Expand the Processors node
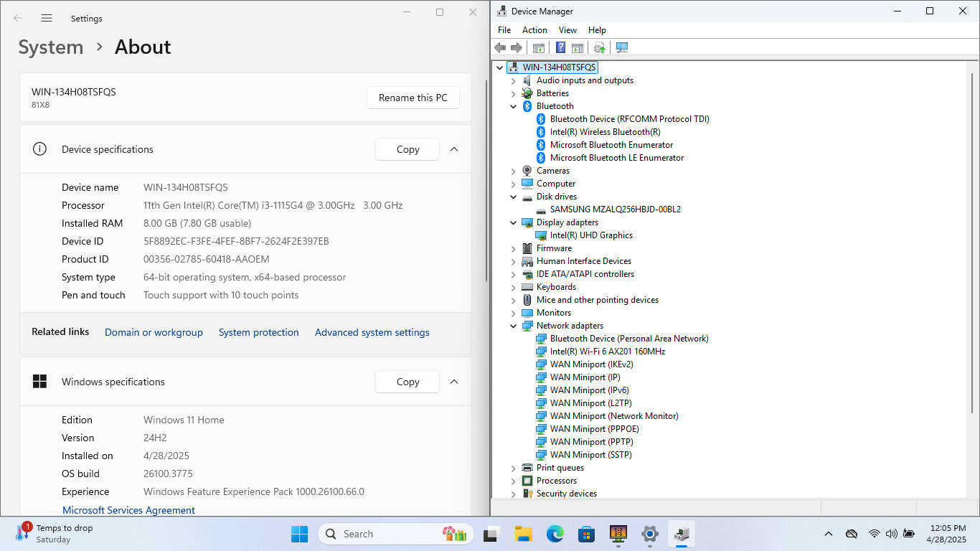 [x=514, y=481]
